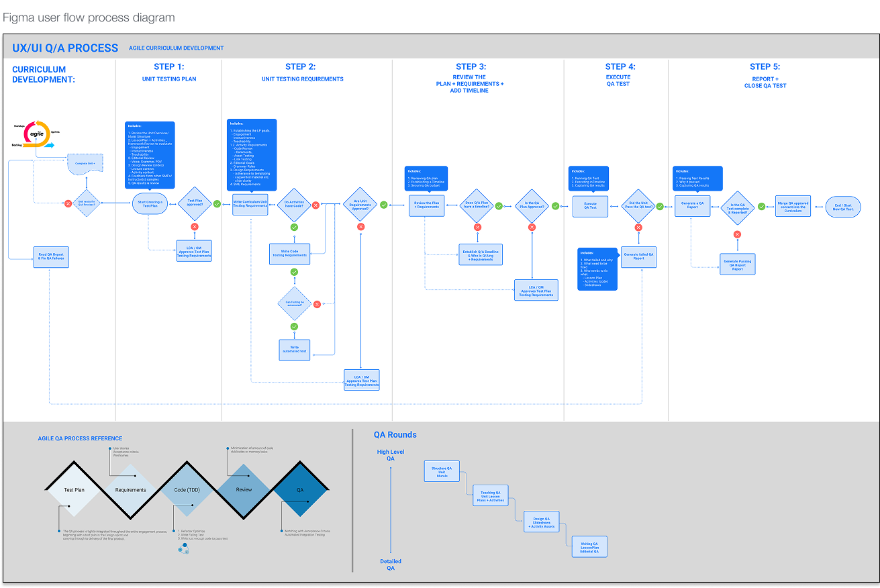
Task: Select 'Read QA Report & Fix QA failures' box
Action: 51,257
